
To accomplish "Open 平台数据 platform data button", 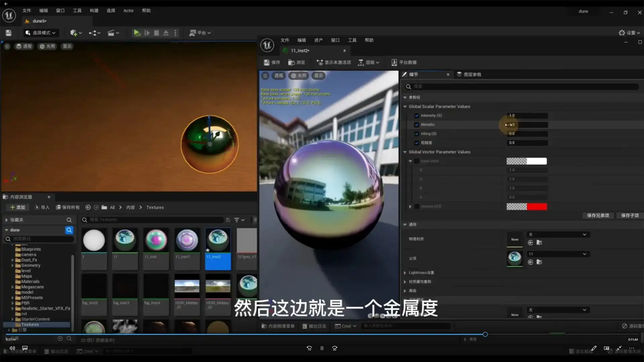I will 404,62.
